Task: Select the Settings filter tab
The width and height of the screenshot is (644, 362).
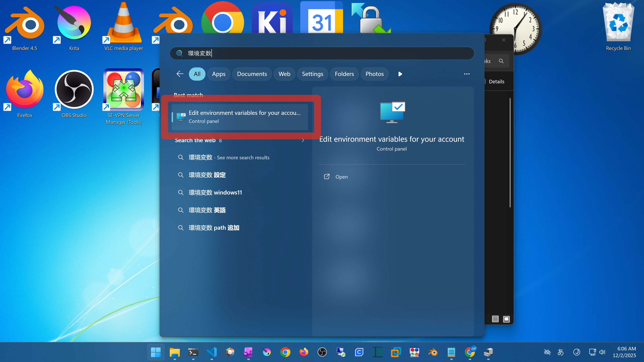Action: (312, 74)
